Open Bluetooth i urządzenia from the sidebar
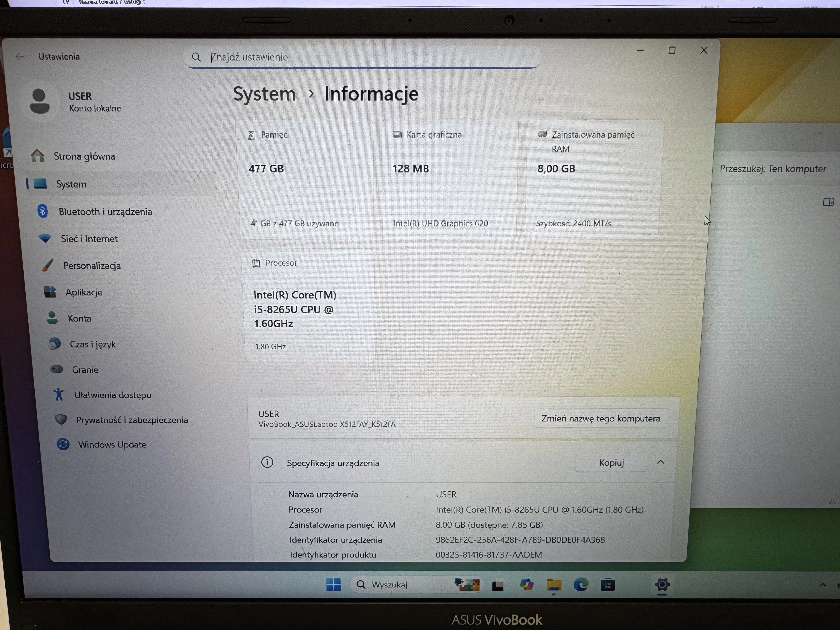Image resolution: width=840 pixels, height=630 pixels. pyautogui.click(x=43, y=211)
